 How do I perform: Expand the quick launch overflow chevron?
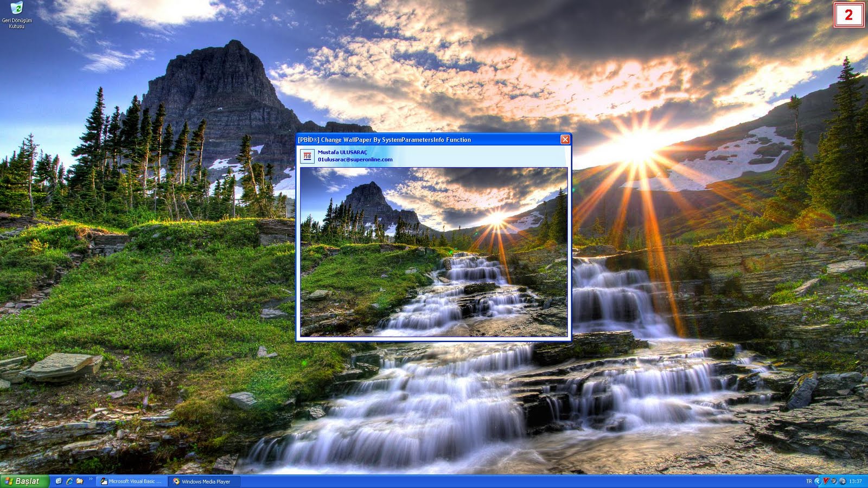[x=90, y=480]
